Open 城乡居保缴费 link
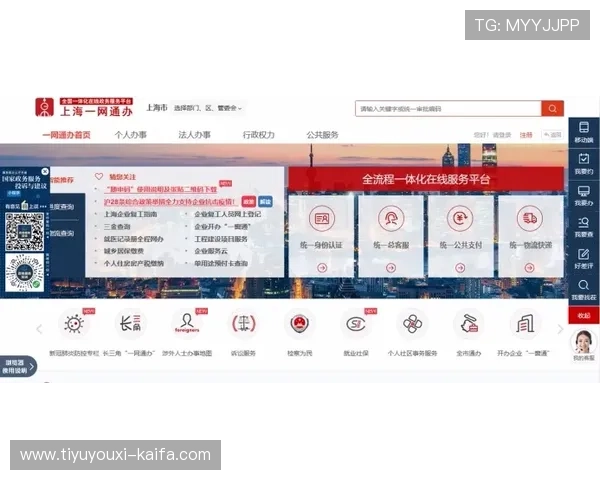Screen dimensions: 600x480 point(124,251)
